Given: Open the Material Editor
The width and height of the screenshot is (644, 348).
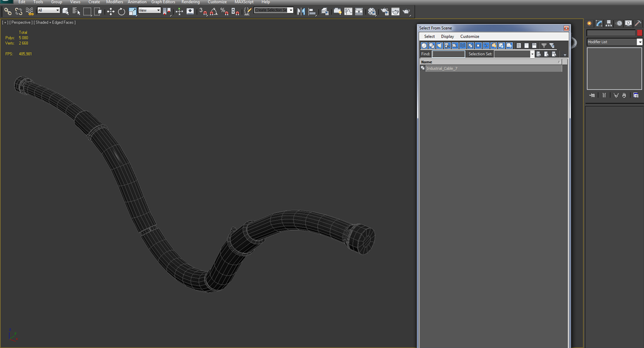Looking at the screenshot, I should (372, 11).
